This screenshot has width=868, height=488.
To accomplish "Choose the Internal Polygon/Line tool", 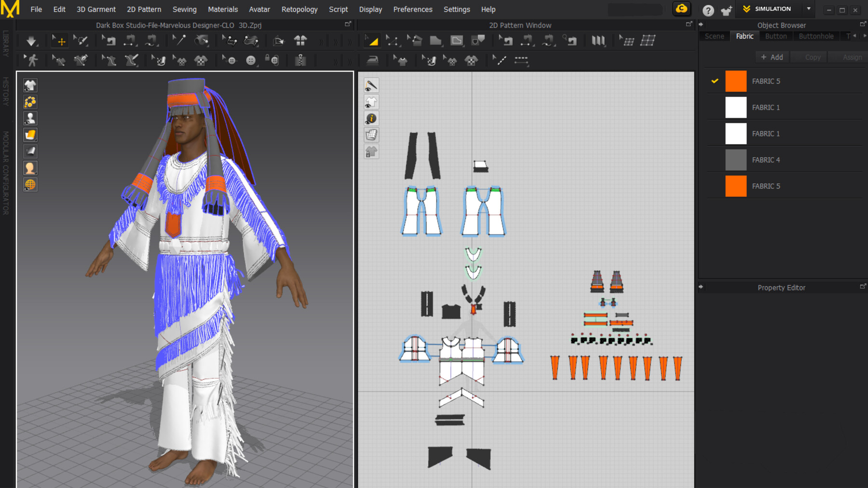I will 457,41.
